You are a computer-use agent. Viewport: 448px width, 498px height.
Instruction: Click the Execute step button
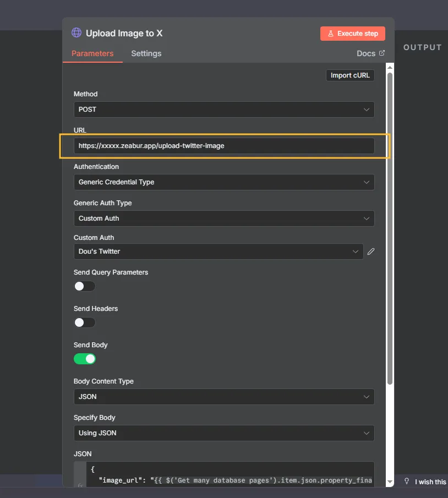pyautogui.click(x=352, y=33)
